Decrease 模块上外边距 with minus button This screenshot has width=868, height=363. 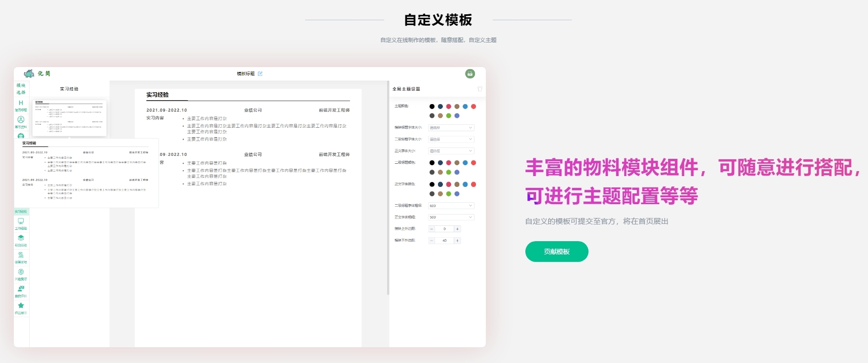[x=431, y=229]
